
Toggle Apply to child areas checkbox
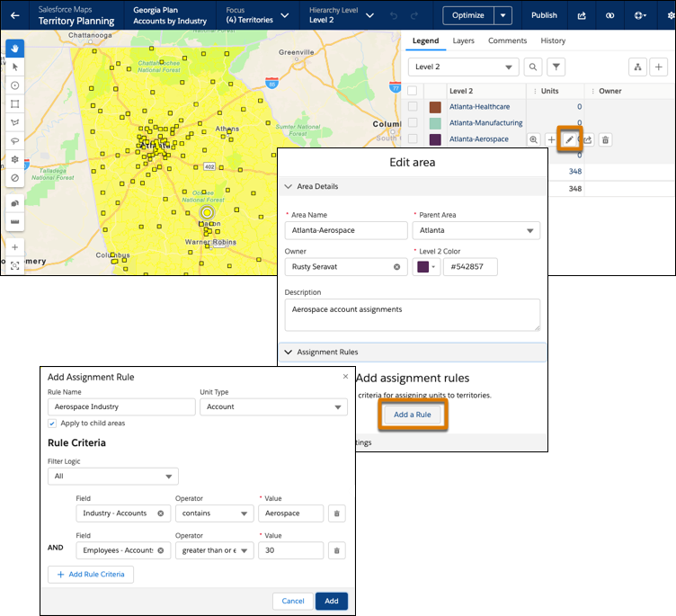coord(52,424)
